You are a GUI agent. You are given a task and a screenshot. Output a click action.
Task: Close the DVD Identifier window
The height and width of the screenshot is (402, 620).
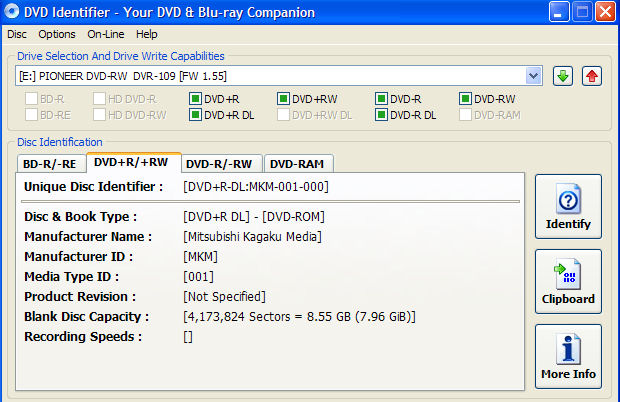pos(605,12)
